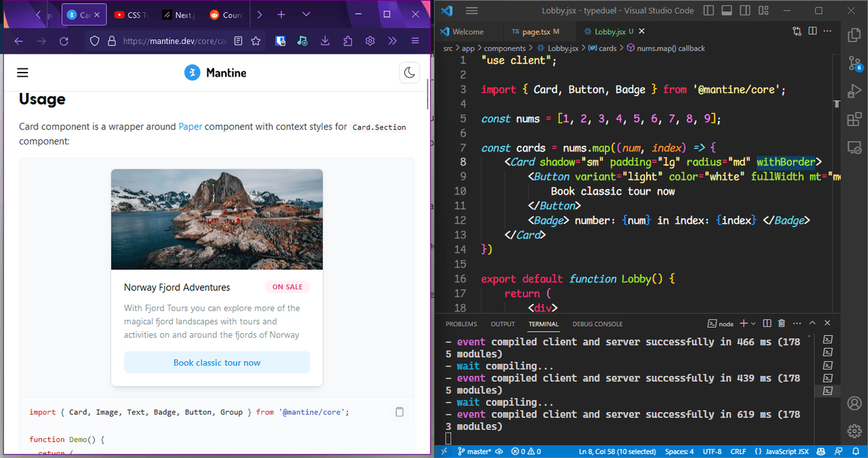Click the Firefox URL address bar
The width and height of the screenshot is (868, 458).
(x=174, y=41)
